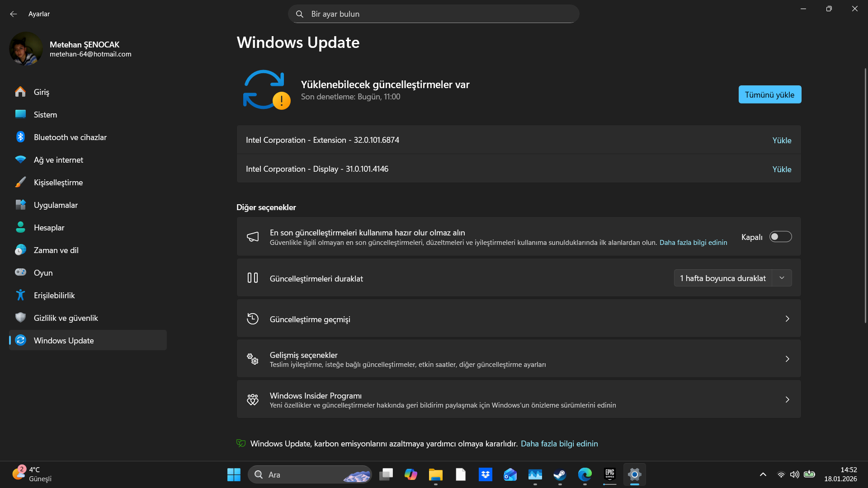This screenshot has height=488, width=868.
Task: Click the Erişilebilirlik accessibility icon
Action: [20, 295]
